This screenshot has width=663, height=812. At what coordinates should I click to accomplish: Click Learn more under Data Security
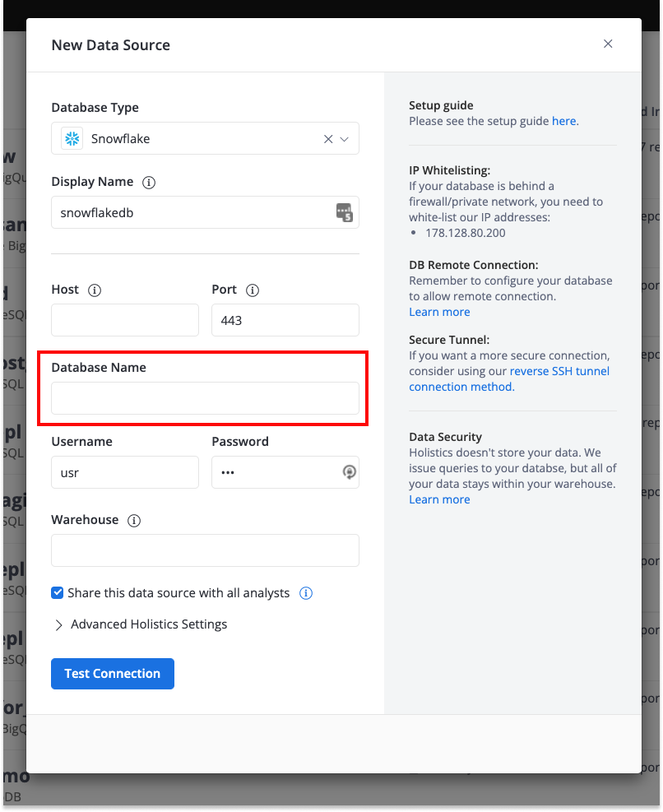(x=439, y=499)
